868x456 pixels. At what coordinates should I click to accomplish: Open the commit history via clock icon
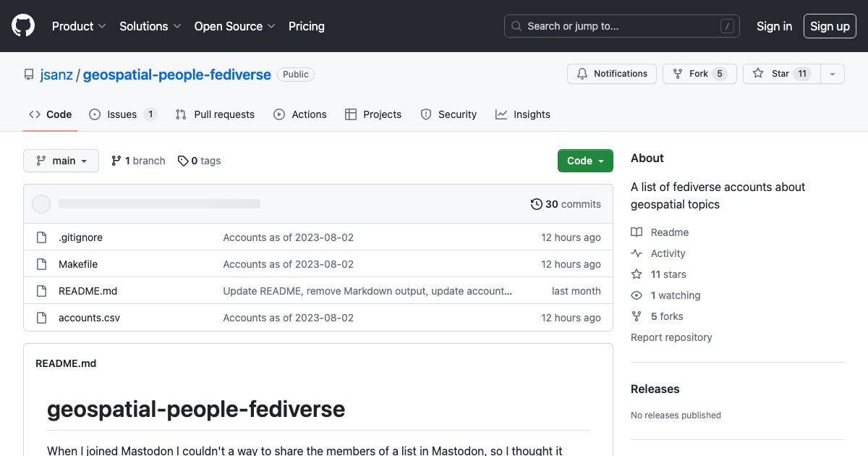(x=536, y=203)
